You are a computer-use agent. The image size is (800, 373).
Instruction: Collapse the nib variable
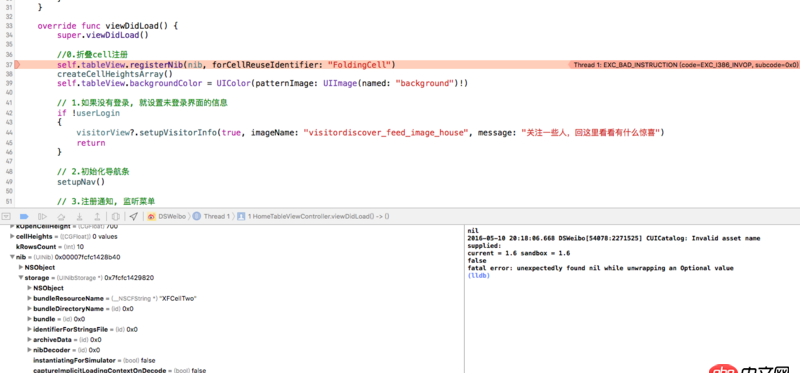coord(12,257)
